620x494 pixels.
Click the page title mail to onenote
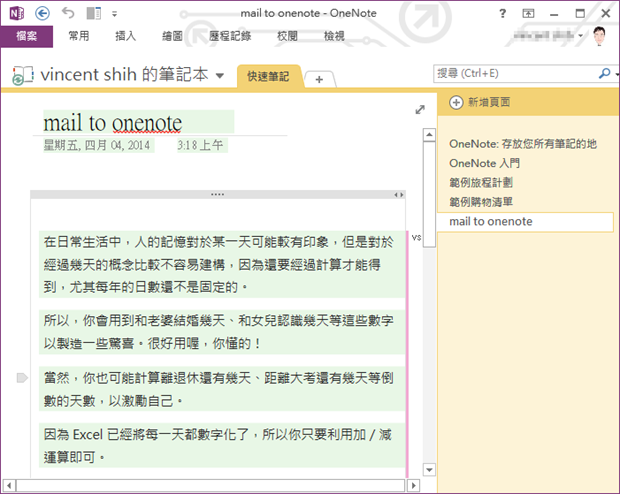(x=113, y=123)
